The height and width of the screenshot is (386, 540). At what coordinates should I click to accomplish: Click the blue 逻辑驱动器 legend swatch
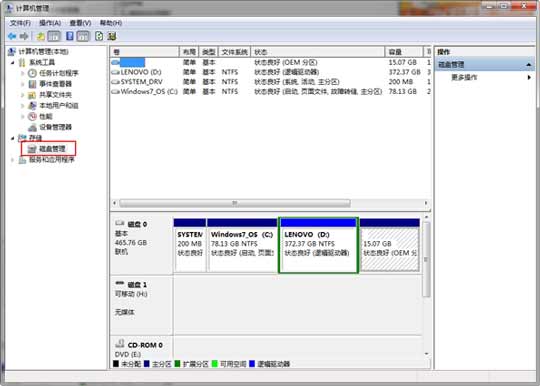coord(252,364)
